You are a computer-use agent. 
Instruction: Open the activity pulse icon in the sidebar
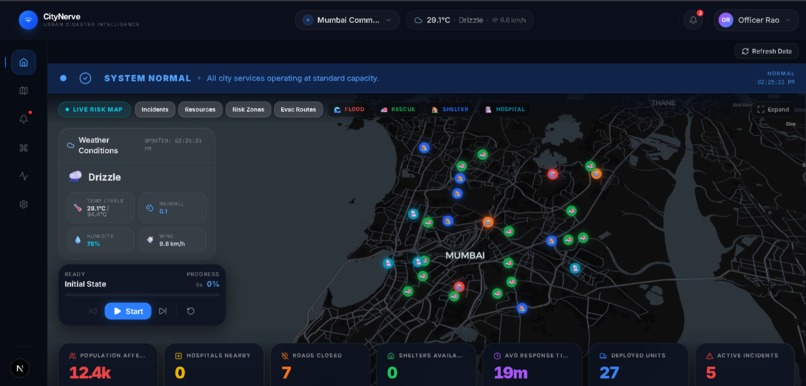(23, 176)
